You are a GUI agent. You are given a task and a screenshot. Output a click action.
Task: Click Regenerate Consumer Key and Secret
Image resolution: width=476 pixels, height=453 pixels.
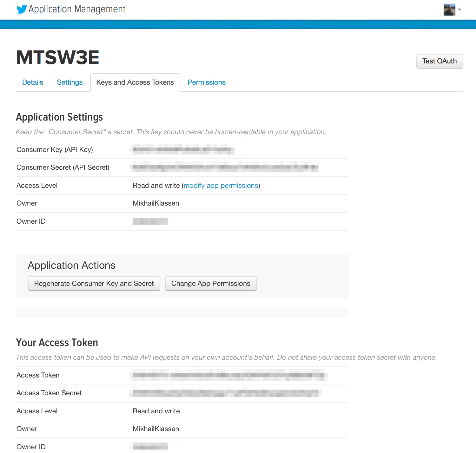click(x=94, y=284)
